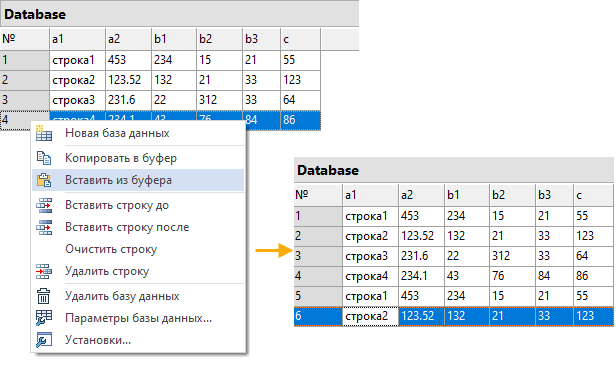This screenshot has height=392, width=616.
Task: Open 'Установки…' menu entry
Action: click(138, 340)
